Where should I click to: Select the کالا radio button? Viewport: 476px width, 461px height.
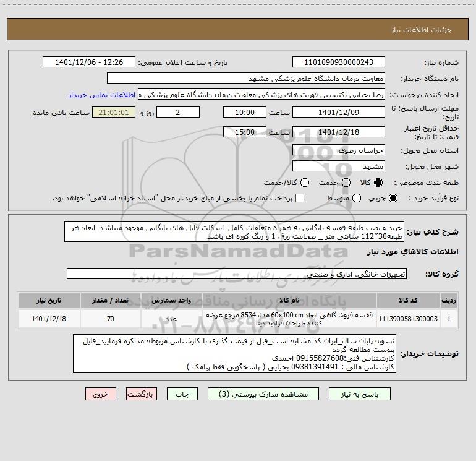click(378, 183)
